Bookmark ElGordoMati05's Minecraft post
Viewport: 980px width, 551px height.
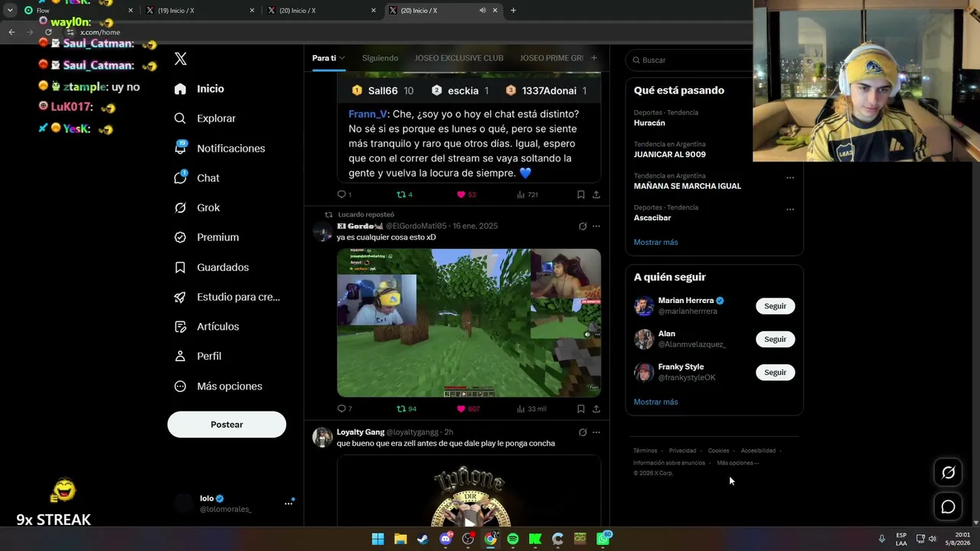(581, 409)
